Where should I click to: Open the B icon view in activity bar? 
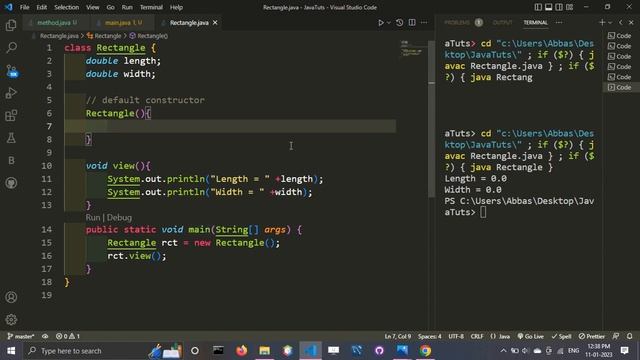pos(11,160)
